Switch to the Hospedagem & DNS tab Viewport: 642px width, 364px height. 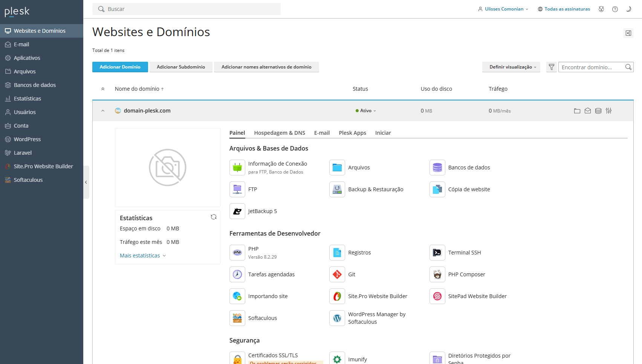click(x=279, y=133)
